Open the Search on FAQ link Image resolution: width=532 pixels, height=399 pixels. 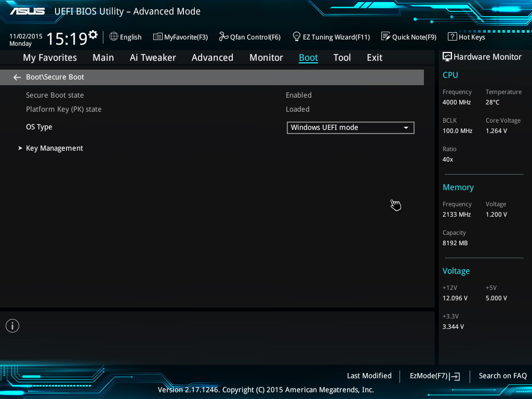[x=502, y=376]
